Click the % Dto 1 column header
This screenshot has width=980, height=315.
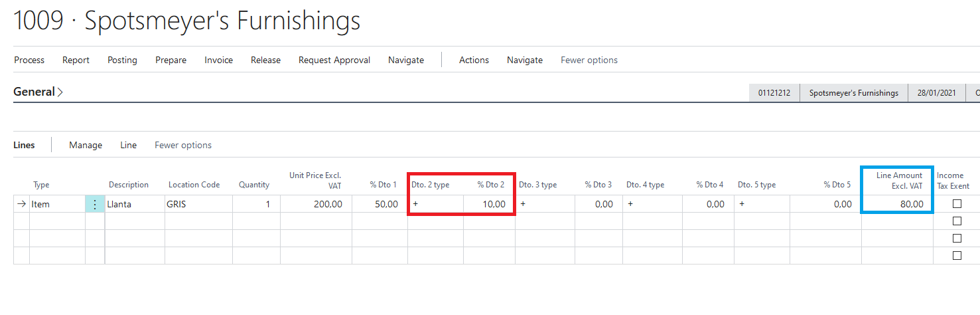point(384,185)
